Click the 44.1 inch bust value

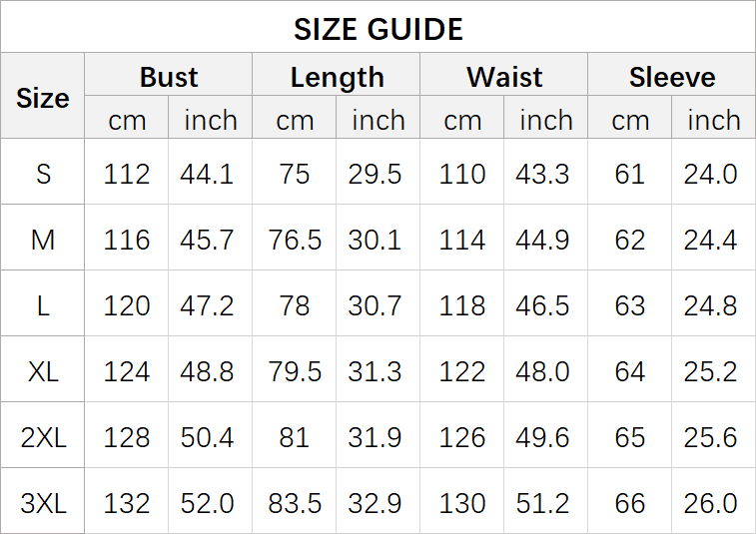coord(207,174)
